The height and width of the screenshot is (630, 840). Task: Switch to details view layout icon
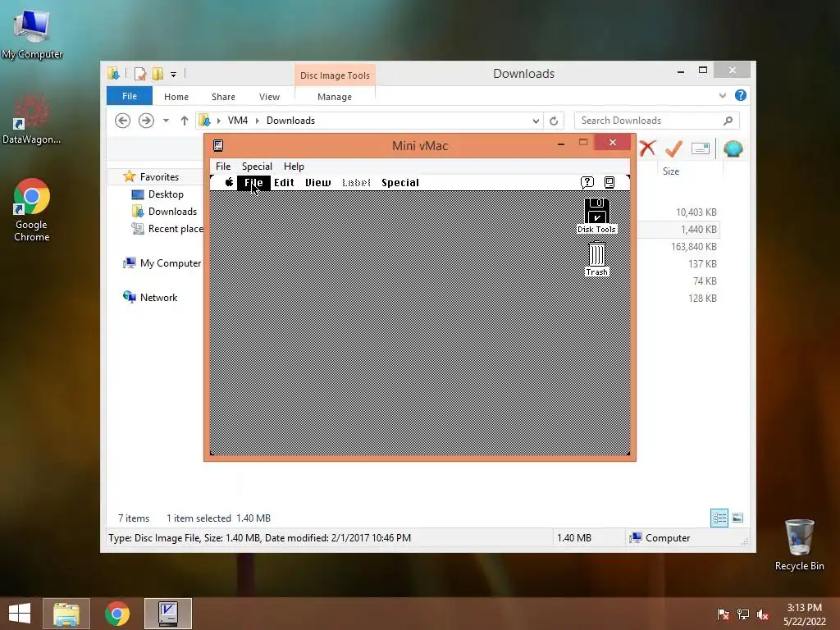(719, 518)
